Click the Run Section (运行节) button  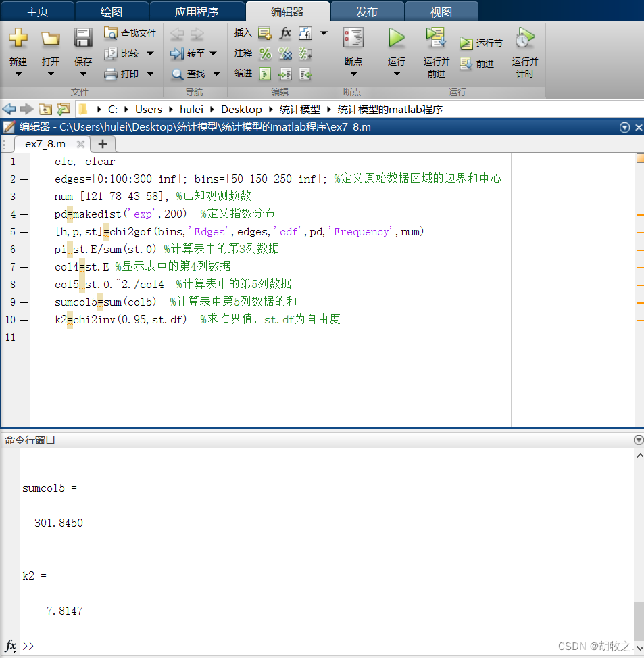pos(480,43)
